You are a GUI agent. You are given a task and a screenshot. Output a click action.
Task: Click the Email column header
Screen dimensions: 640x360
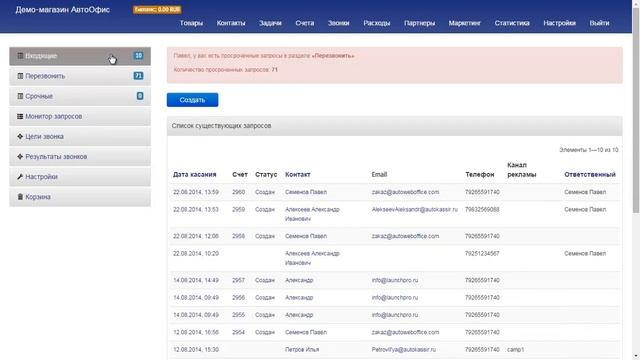[x=379, y=174]
